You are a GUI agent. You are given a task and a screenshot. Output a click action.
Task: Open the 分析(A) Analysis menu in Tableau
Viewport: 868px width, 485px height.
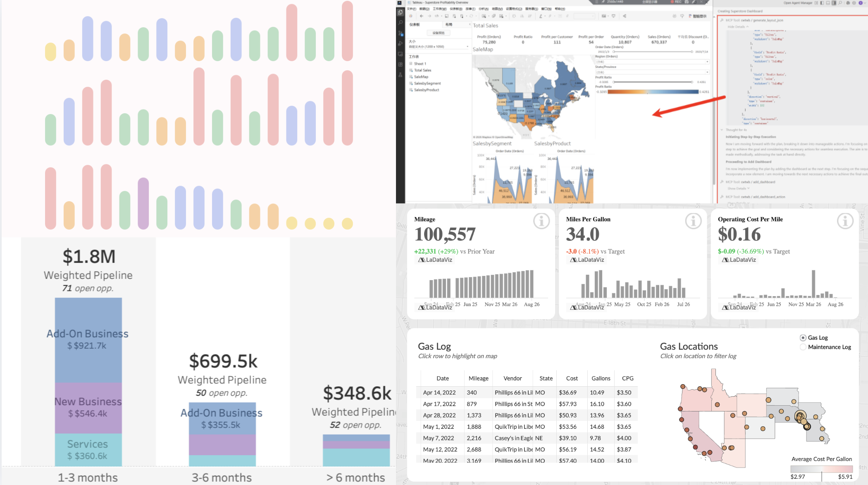484,9
